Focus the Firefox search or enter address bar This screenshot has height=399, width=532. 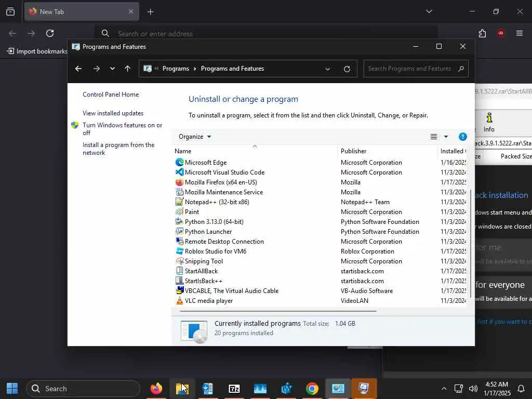[x=265, y=34]
